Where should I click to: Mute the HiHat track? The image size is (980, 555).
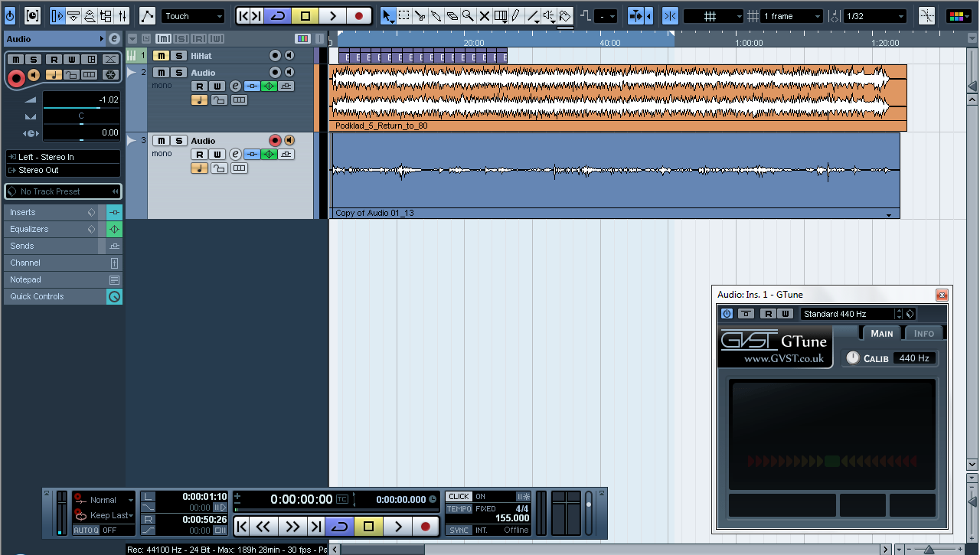pyautogui.click(x=161, y=54)
